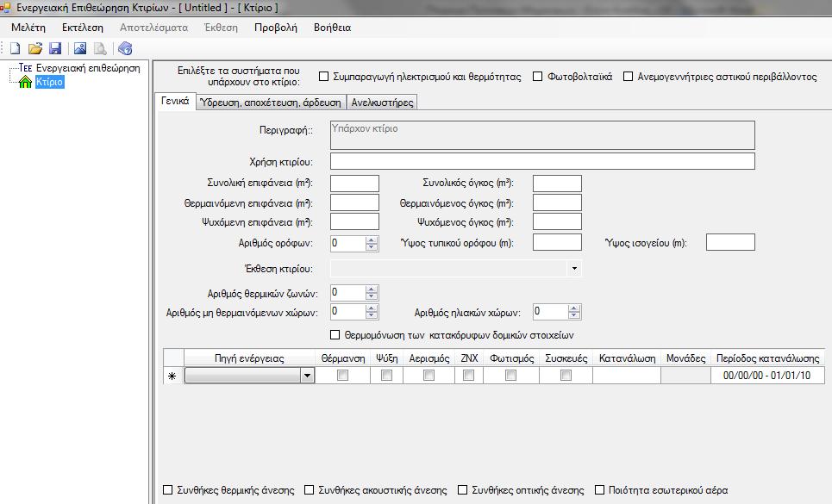Check the Θέρμανση column checkbox
The image size is (832, 504).
click(x=343, y=376)
